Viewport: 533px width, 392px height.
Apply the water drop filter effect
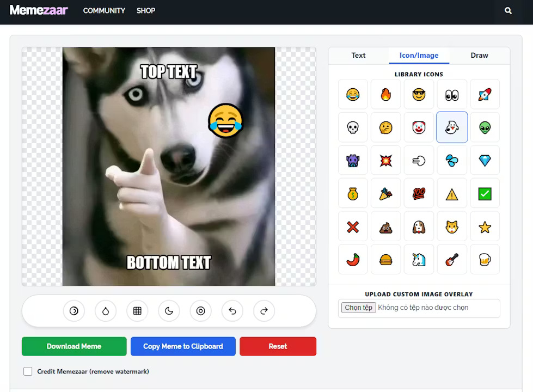pyautogui.click(x=105, y=311)
